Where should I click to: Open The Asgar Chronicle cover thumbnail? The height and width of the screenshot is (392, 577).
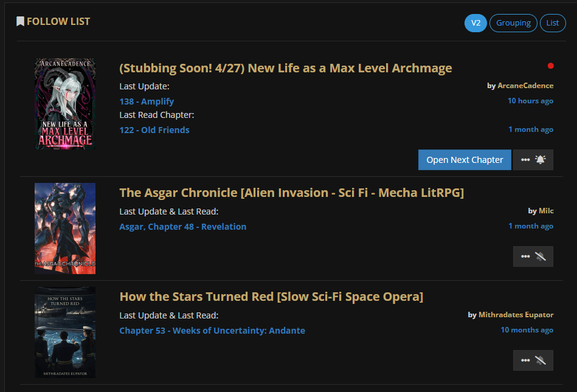click(x=65, y=229)
